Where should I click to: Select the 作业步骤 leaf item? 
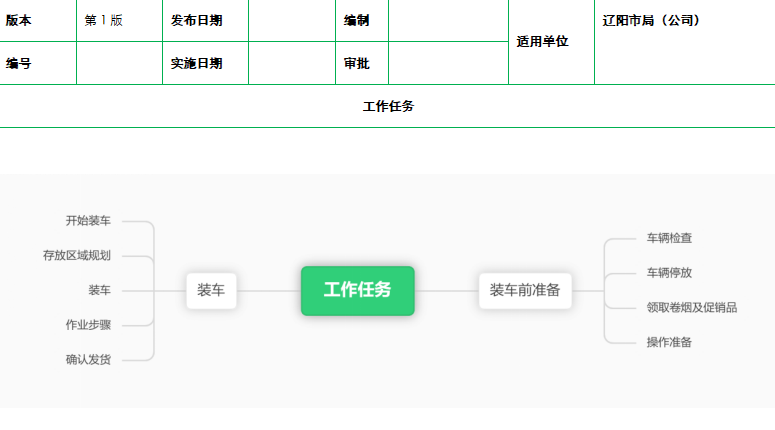point(88,325)
